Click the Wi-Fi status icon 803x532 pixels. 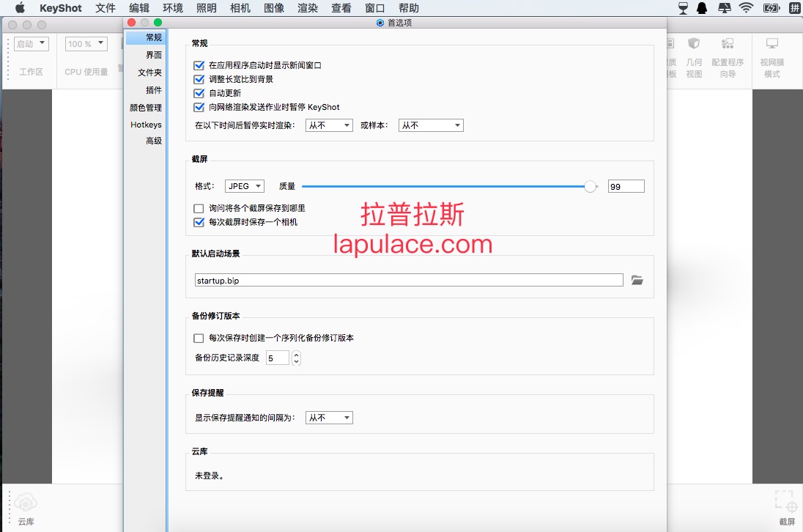tap(746, 7)
